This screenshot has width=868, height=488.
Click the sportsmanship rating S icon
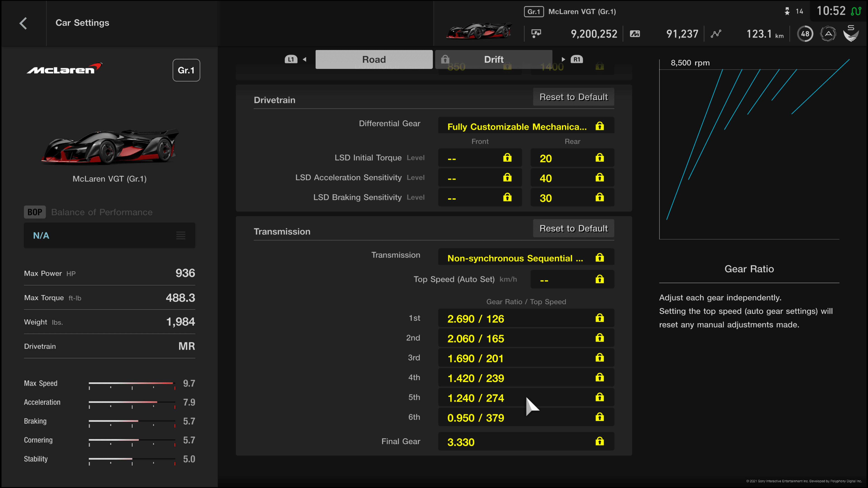pyautogui.click(x=851, y=33)
